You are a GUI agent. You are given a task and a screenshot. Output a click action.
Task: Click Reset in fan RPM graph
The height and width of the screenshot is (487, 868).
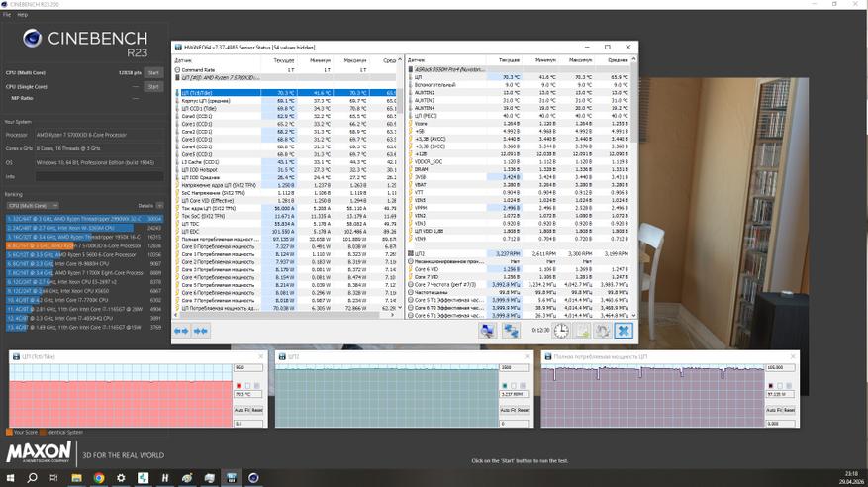tap(523, 410)
